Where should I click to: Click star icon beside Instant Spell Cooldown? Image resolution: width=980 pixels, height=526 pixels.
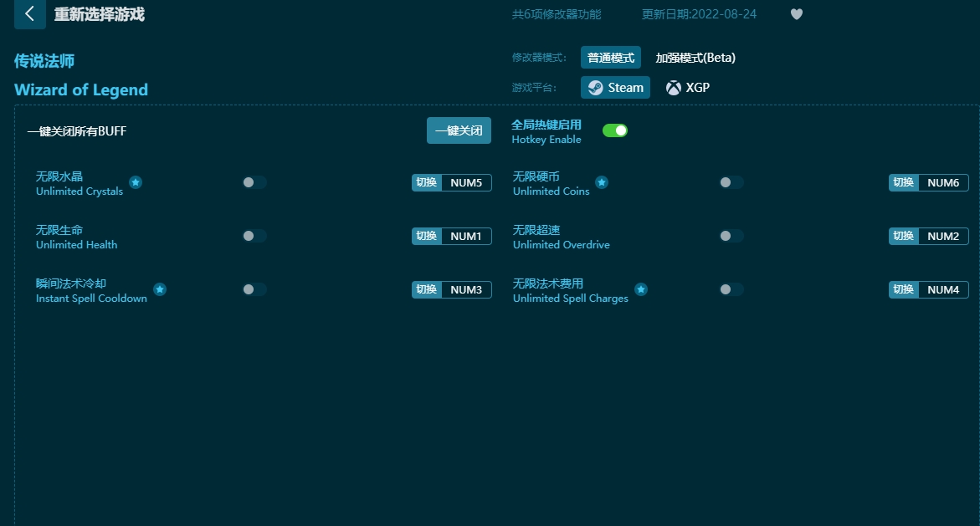tap(160, 289)
